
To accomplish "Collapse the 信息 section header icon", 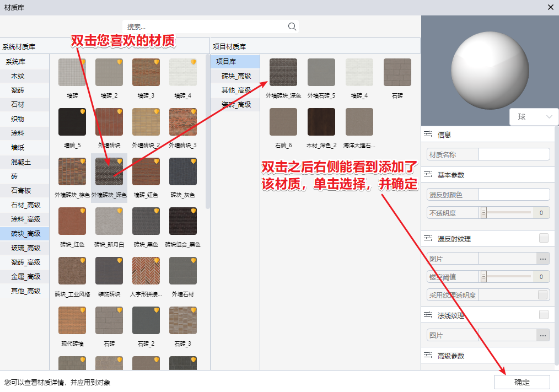I will (427, 135).
